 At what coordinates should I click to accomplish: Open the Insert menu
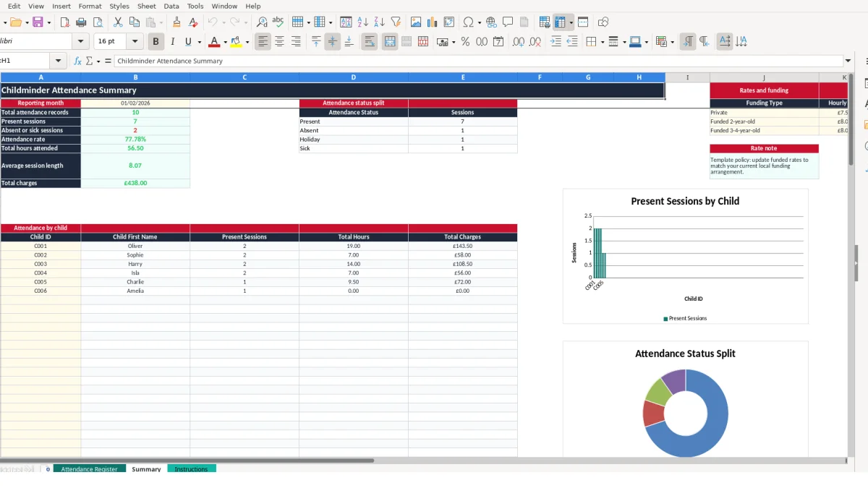pos(61,6)
